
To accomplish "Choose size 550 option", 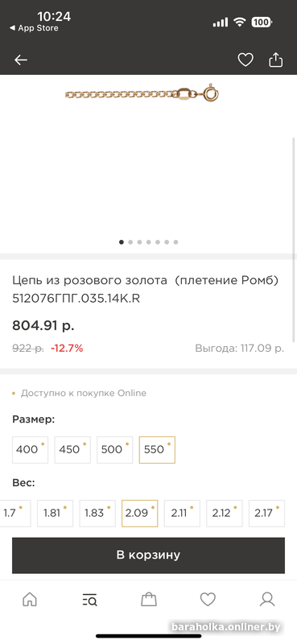I will (157, 450).
